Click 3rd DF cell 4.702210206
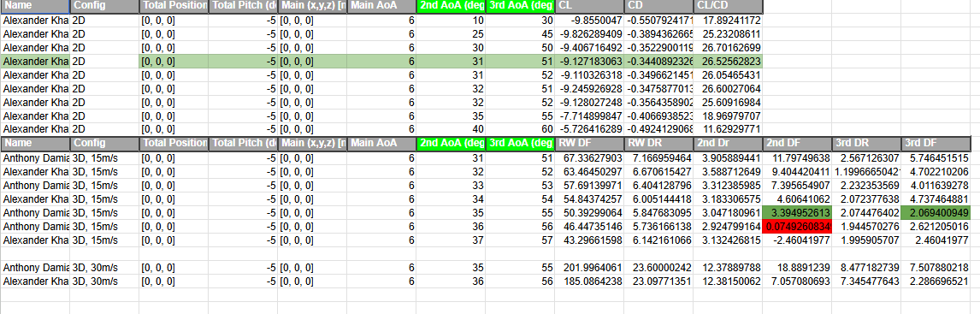This screenshot has width=980, height=314. (936, 172)
